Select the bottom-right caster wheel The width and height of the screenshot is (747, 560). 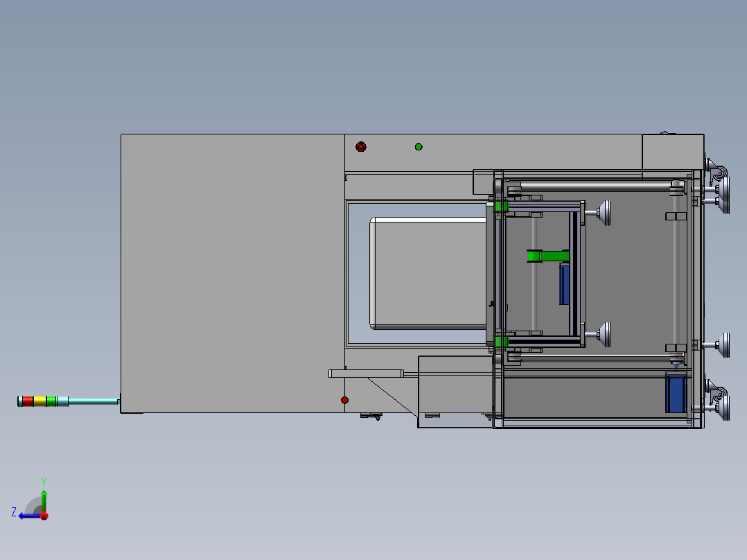click(717, 396)
